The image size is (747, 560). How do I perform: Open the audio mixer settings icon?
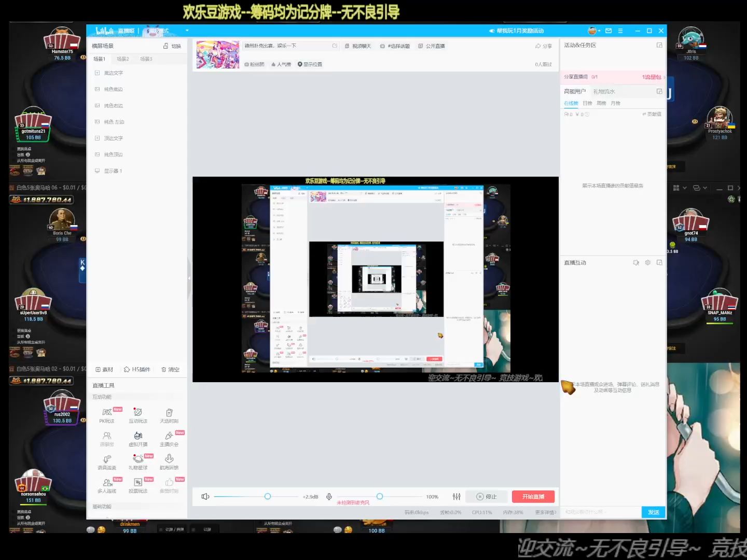[457, 497]
